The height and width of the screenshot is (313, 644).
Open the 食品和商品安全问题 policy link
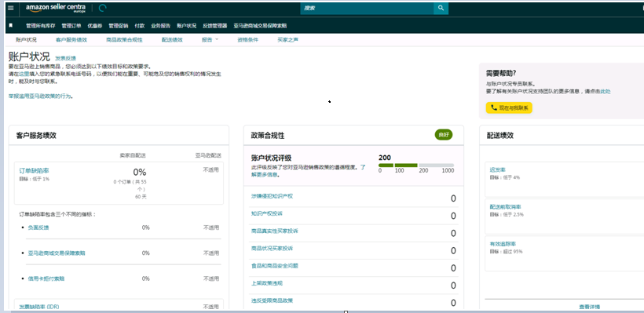pos(275,266)
